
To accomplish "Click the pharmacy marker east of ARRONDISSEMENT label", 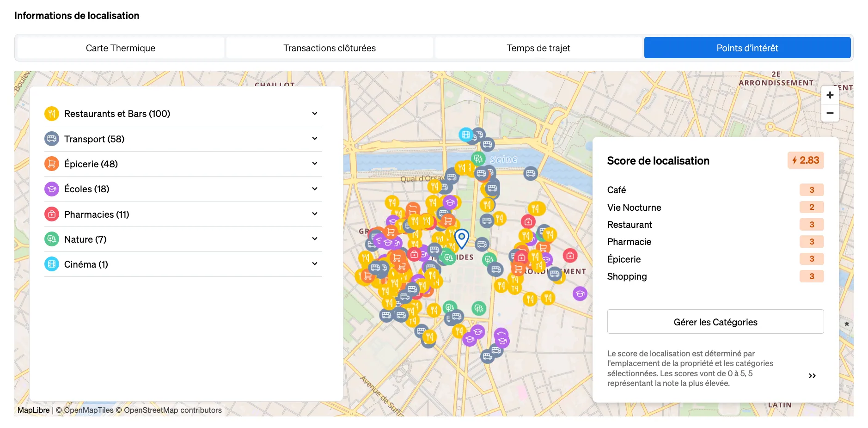I will (x=570, y=255).
